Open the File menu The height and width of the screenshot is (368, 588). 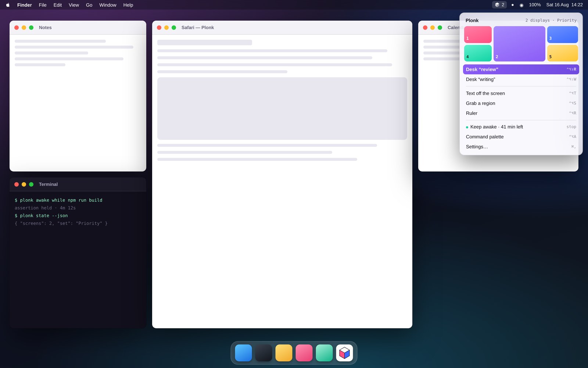pos(43,5)
